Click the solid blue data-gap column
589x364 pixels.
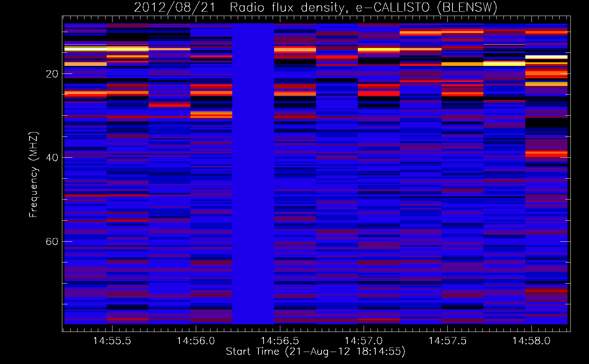click(253, 174)
